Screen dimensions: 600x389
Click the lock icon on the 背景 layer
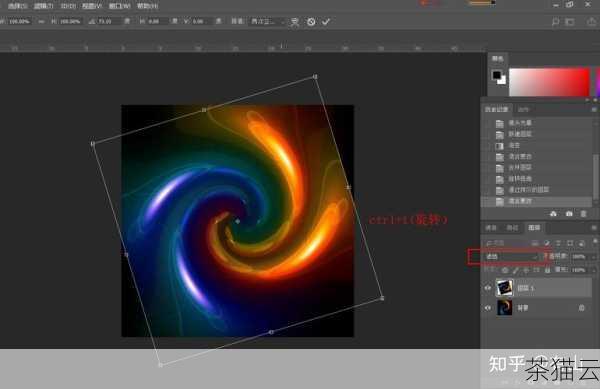(x=582, y=308)
